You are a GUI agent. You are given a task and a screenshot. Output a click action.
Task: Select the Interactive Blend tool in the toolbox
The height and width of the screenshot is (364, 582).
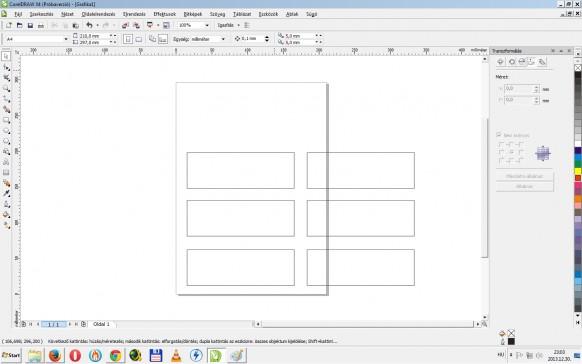tap(6, 183)
